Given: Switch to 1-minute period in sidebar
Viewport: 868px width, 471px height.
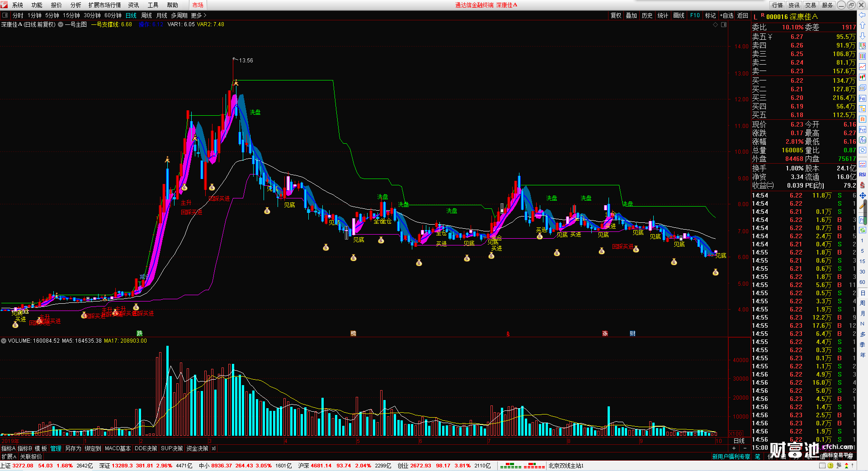Looking at the screenshot, I should pos(863,240).
